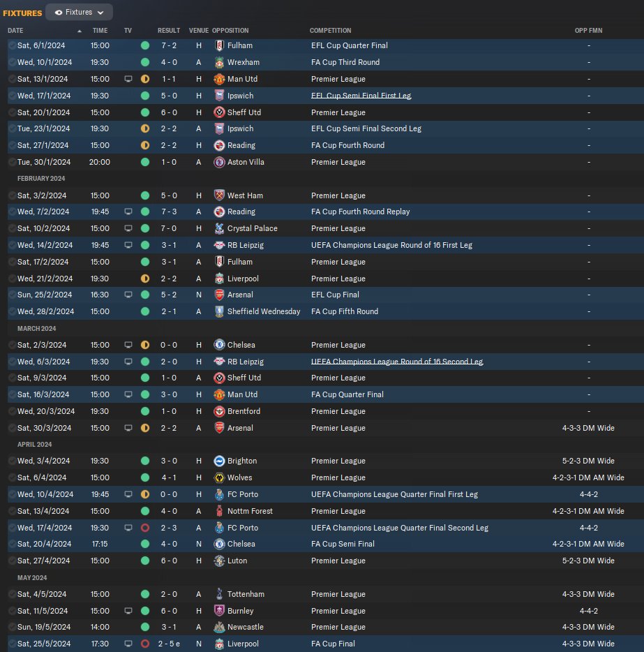Click the TV column header
This screenshot has height=652, width=644.
128,30
